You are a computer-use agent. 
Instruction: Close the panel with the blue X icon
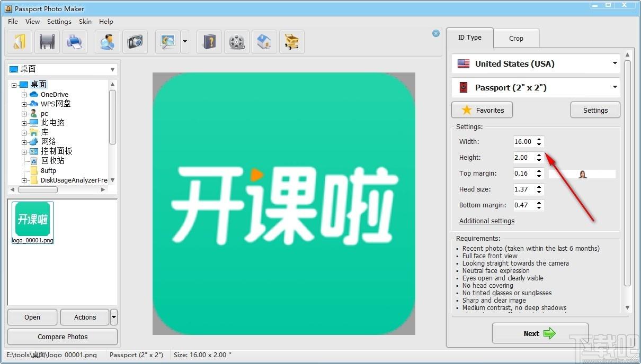436,33
